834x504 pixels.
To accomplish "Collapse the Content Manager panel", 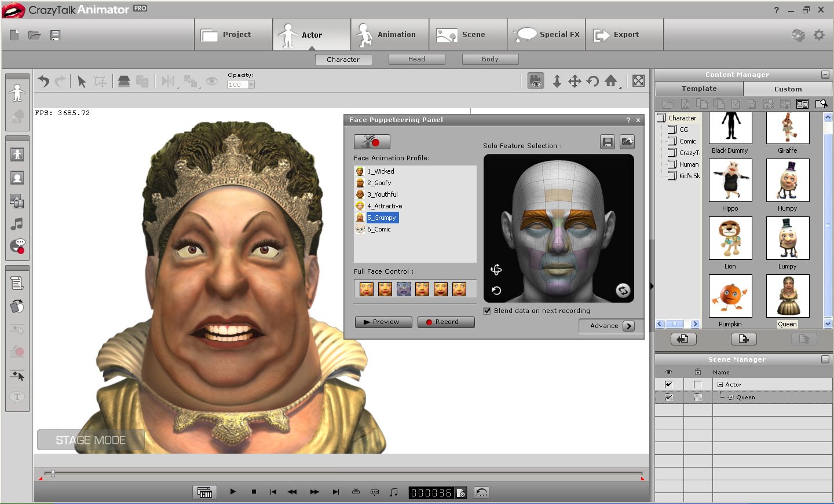I will (x=825, y=75).
